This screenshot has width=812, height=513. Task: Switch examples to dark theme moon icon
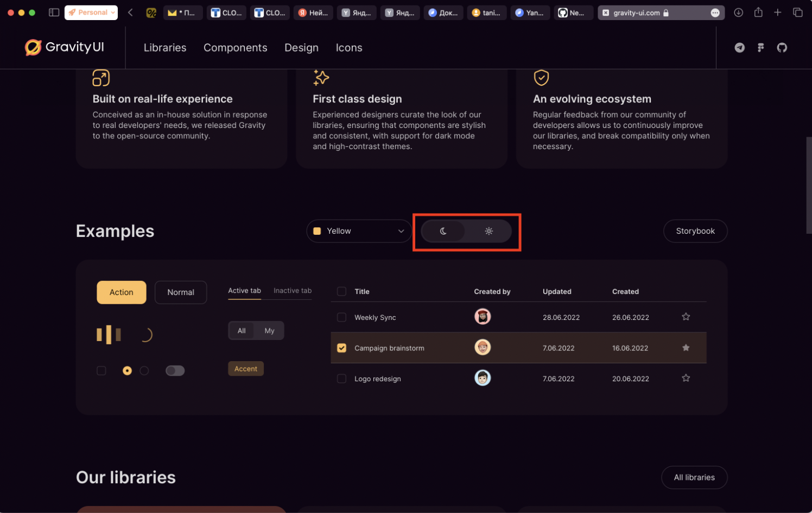pyautogui.click(x=443, y=231)
